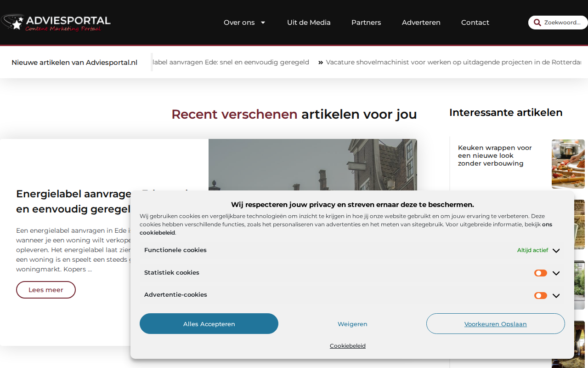
Task: Open the Partners menu item
Action: click(x=366, y=23)
